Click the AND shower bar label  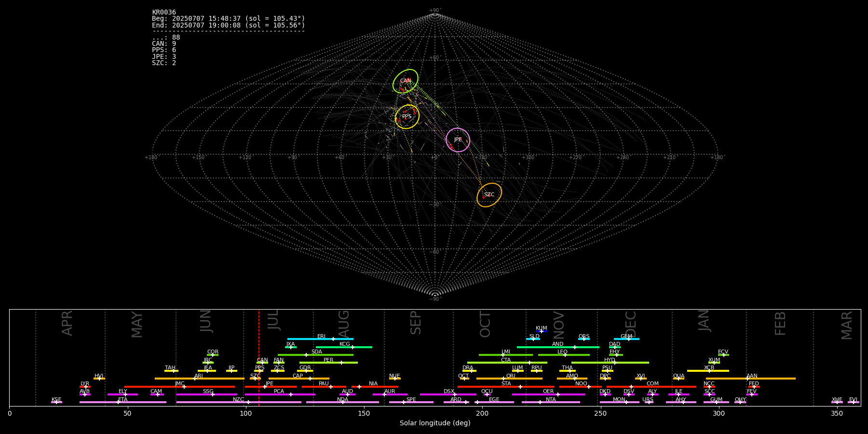tap(558, 344)
